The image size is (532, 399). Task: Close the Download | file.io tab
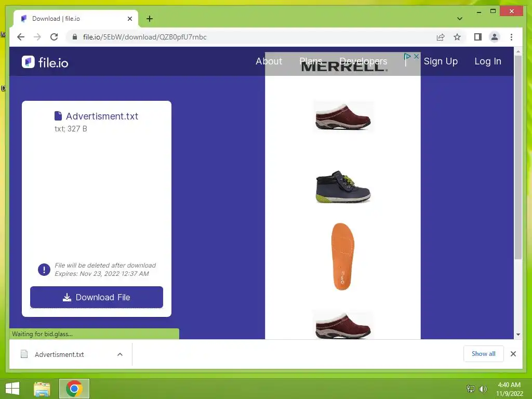point(129,19)
